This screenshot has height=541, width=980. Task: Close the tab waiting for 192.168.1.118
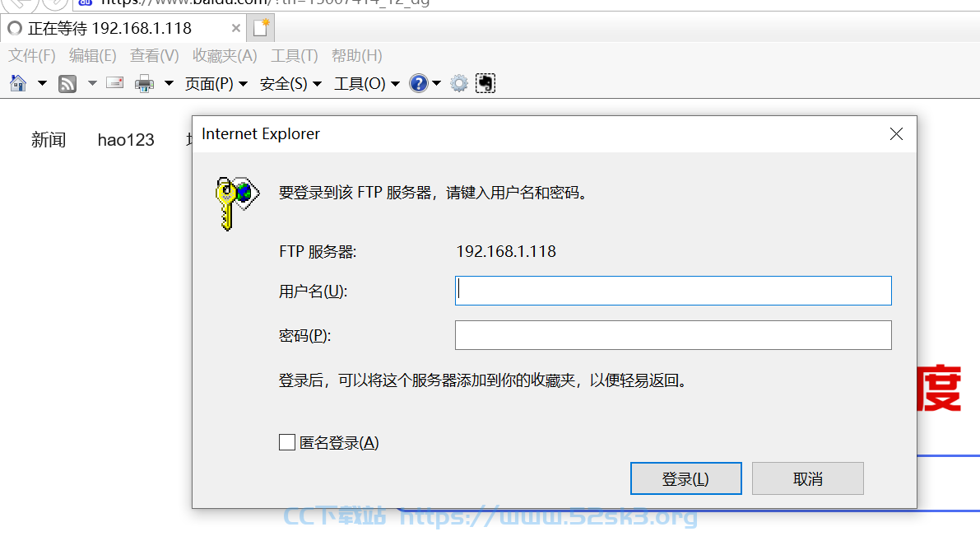[x=235, y=28]
